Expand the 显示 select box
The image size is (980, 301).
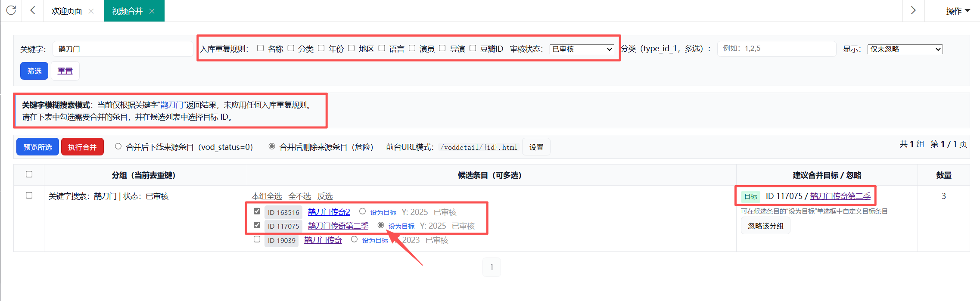pos(905,49)
